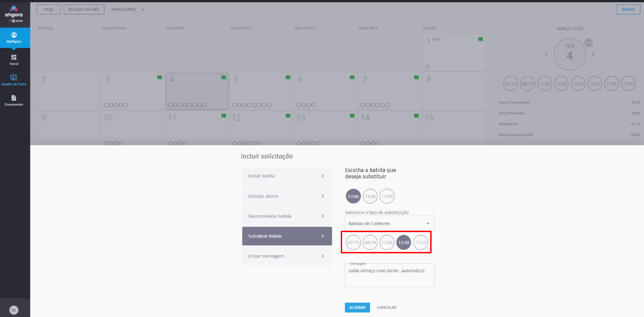Click the green comment icon on day 4

224,78
